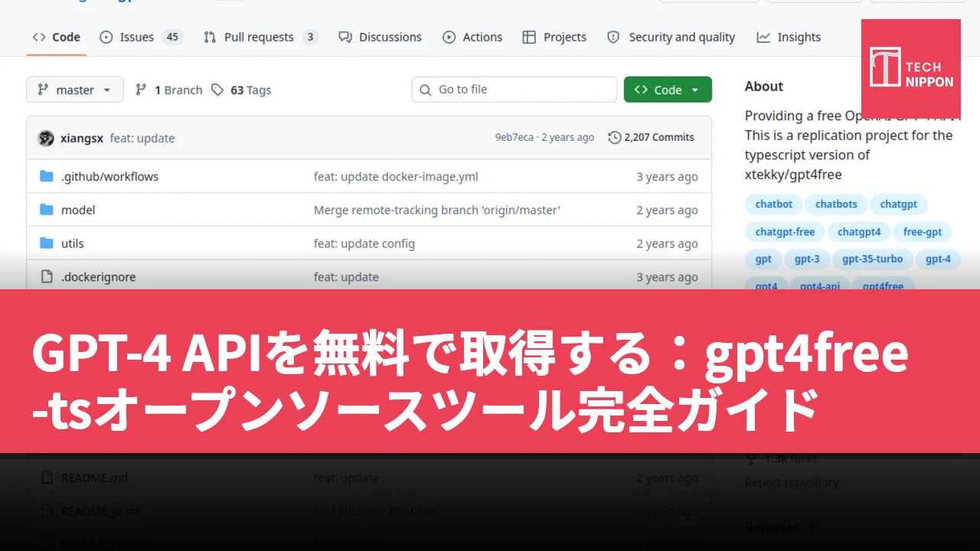View the Actions tab
980x551 pixels.
point(472,37)
